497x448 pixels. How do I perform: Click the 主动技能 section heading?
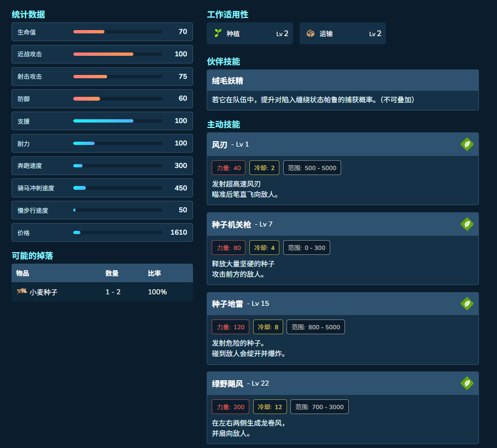coord(224,125)
